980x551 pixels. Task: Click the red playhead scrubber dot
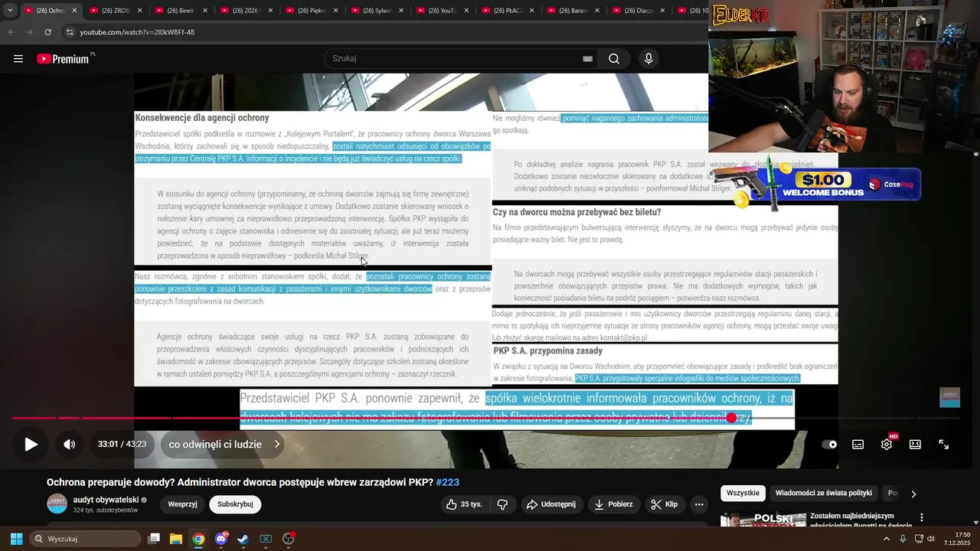click(x=731, y=418)
